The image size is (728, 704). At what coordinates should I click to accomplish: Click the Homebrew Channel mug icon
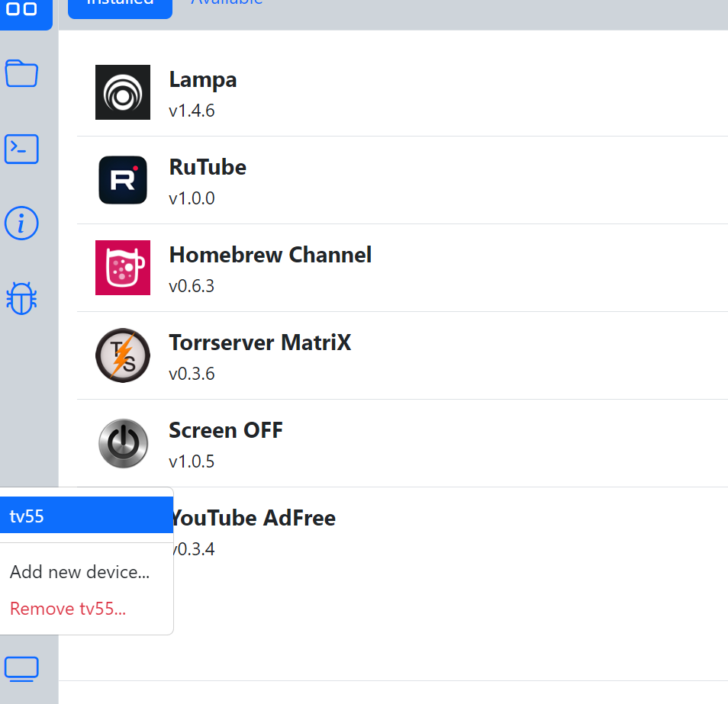pyautogui.click(x=123, y=268)
